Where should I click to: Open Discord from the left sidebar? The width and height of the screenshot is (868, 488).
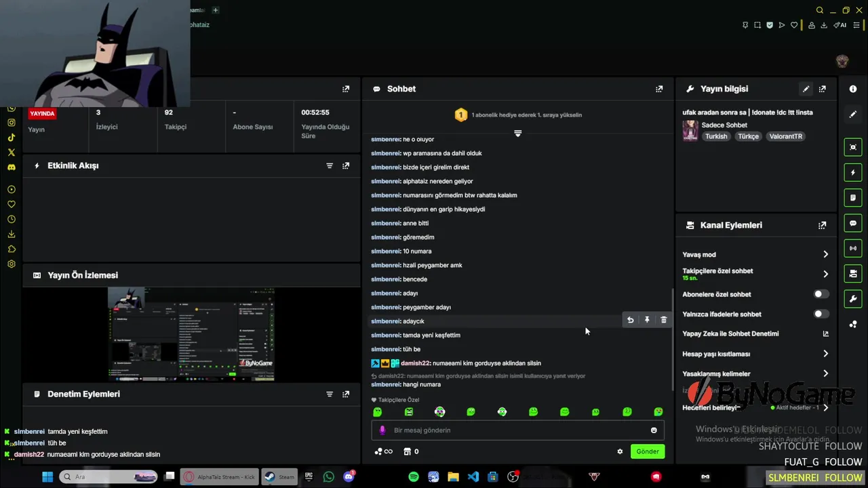[x=12, y=167]
